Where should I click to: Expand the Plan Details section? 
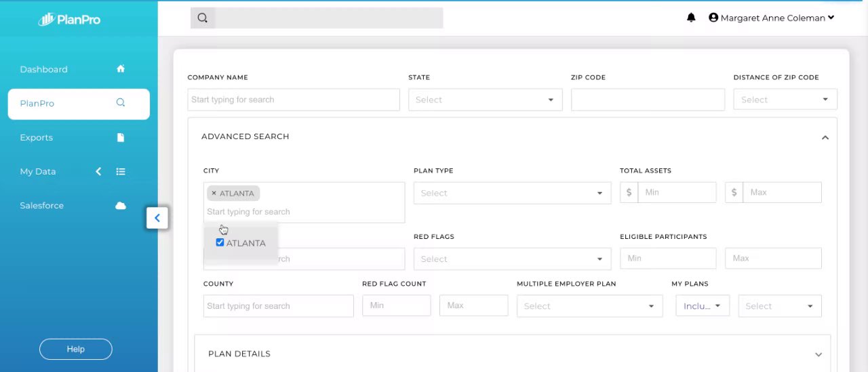(x=818, y=354)
